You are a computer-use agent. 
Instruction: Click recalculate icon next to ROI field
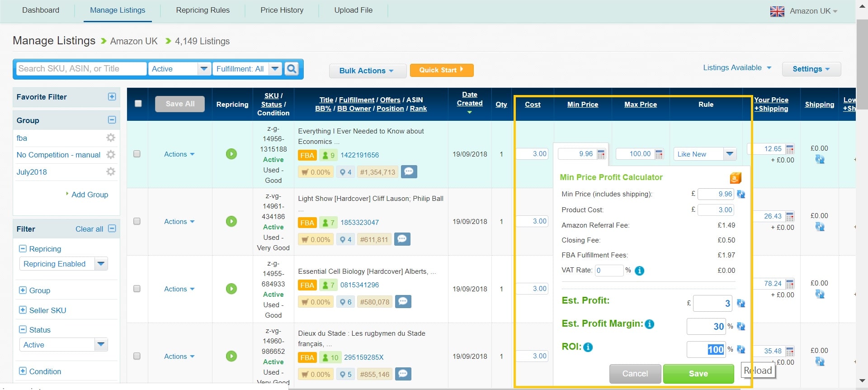coord(741,349)
